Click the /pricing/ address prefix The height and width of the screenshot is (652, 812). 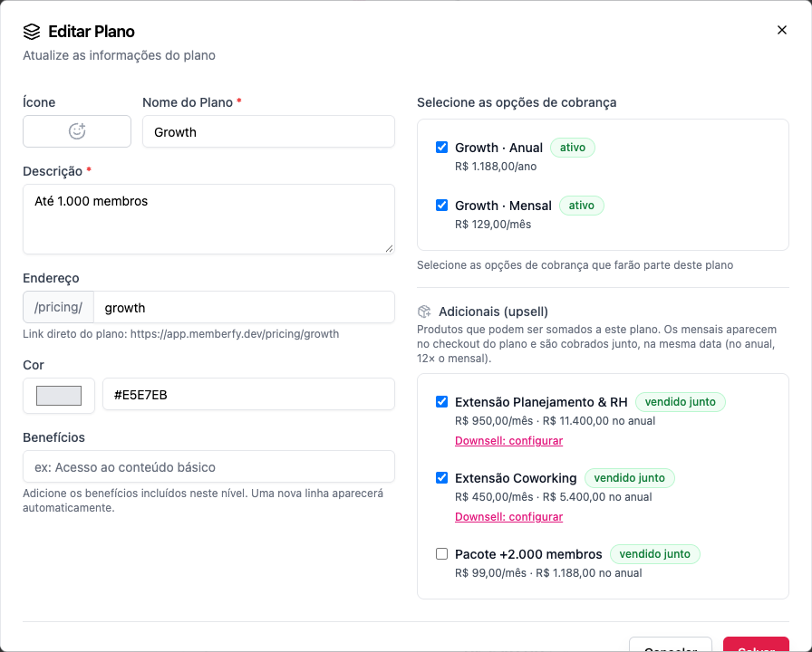59,307
